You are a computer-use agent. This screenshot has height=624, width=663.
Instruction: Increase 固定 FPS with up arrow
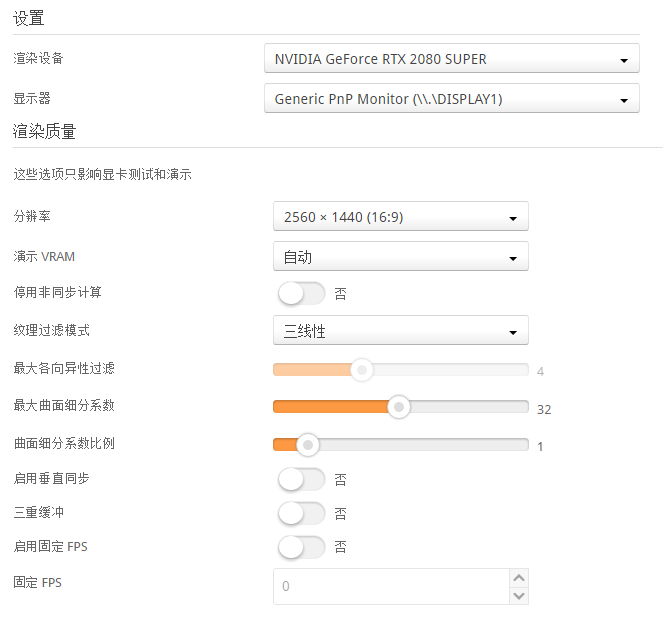coord(518,578)
